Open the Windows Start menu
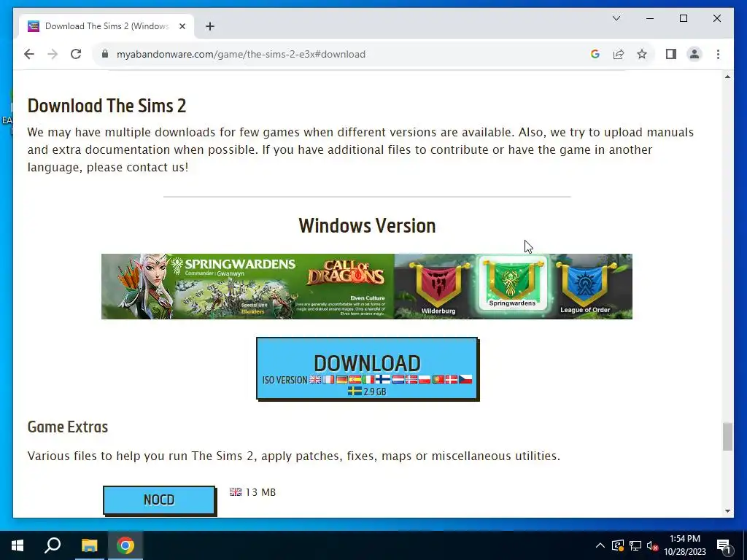The image size is (747, 560). coord(18,545)
